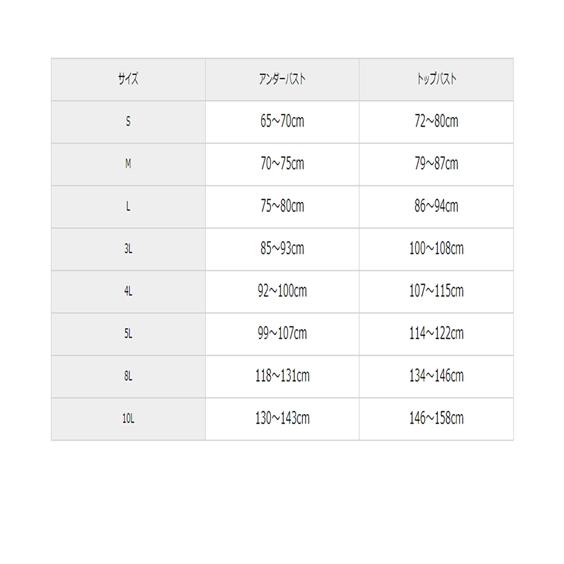Click the 85~93cm underbust cell

(x=282, y=249)
